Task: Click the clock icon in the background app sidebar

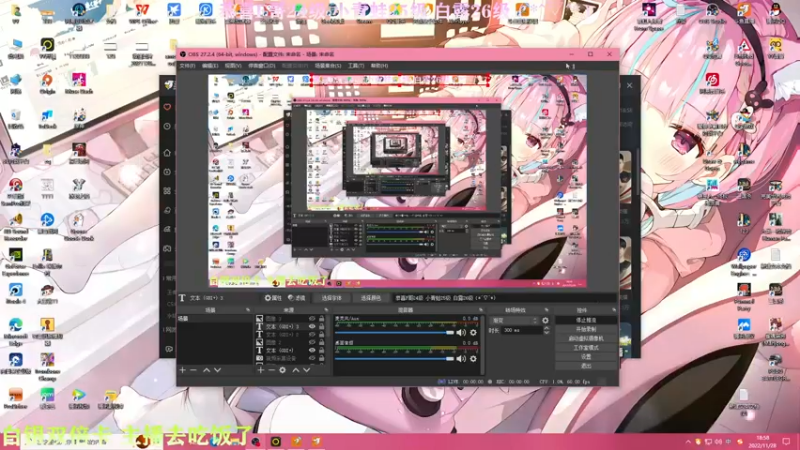Action: (x=167, y=126)
